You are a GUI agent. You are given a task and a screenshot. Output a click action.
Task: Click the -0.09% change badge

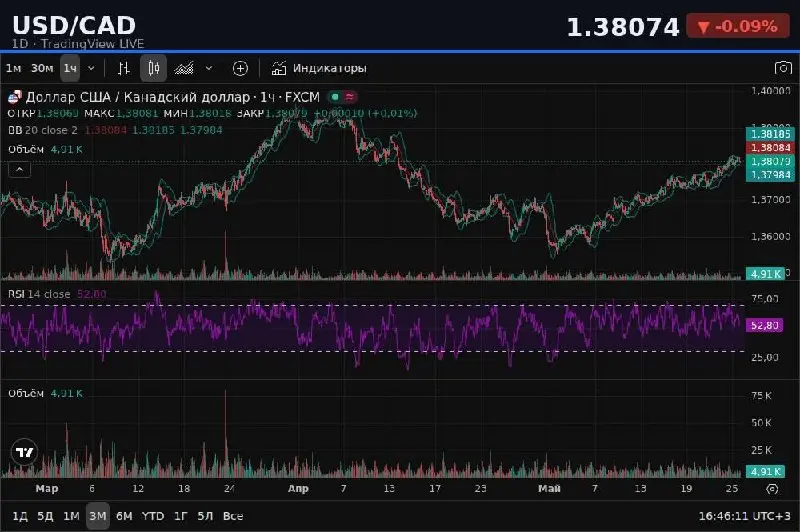pos(738,26)
